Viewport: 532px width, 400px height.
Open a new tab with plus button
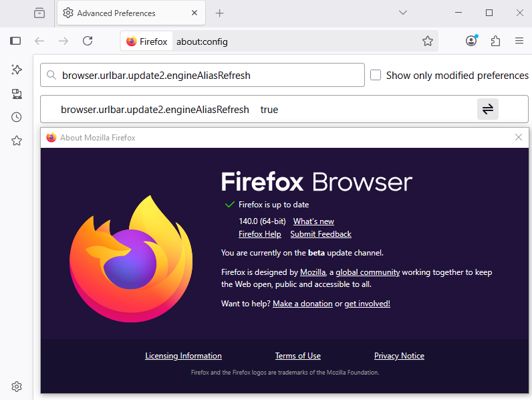click(219, 13)
